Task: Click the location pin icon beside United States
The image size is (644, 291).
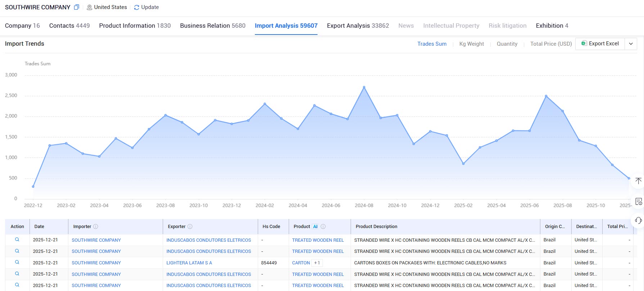Action: 89,7
